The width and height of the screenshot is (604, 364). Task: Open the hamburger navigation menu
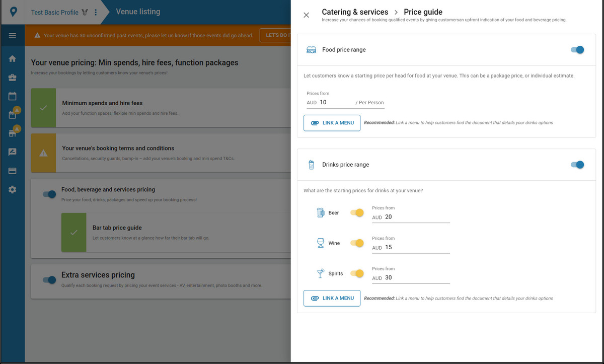tap(13, 35)
